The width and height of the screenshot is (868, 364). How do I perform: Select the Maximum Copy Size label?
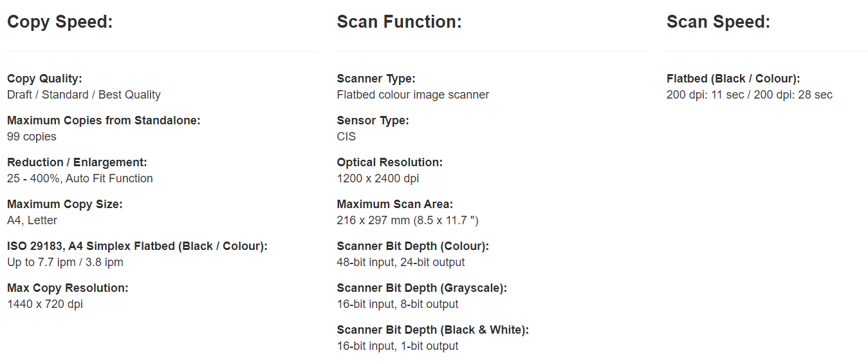click(x=64, y=204)
